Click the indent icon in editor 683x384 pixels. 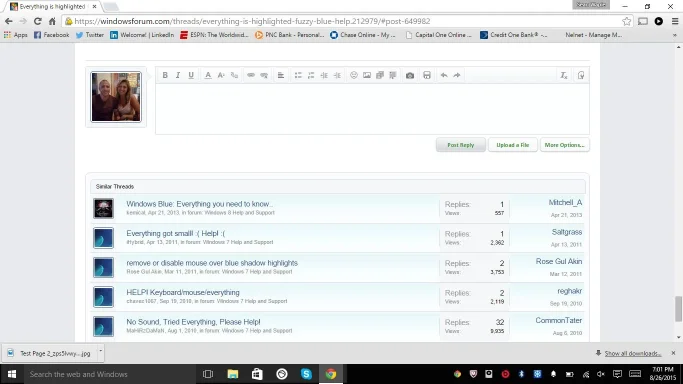pyautogui.click(x=337, y=75)
